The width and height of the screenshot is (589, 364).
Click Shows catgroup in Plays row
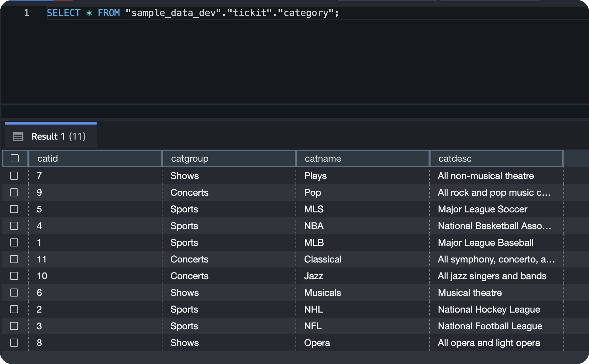click(229, 176)
